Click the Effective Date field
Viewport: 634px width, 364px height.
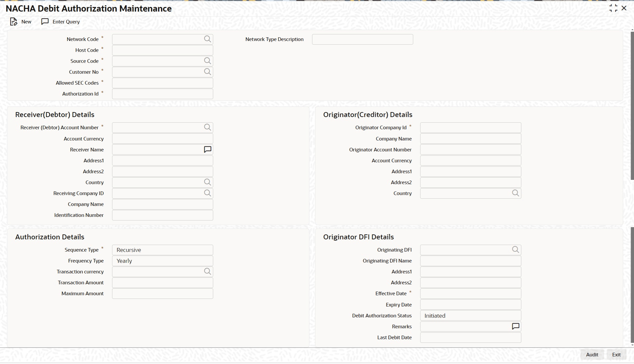(471, 294)
